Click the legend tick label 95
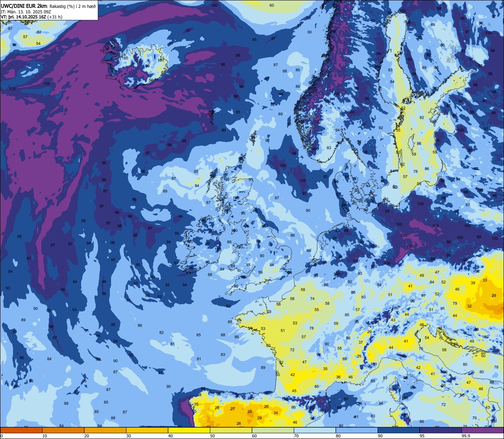The width and height of the screenshot is (504, 439). point(422,436)
